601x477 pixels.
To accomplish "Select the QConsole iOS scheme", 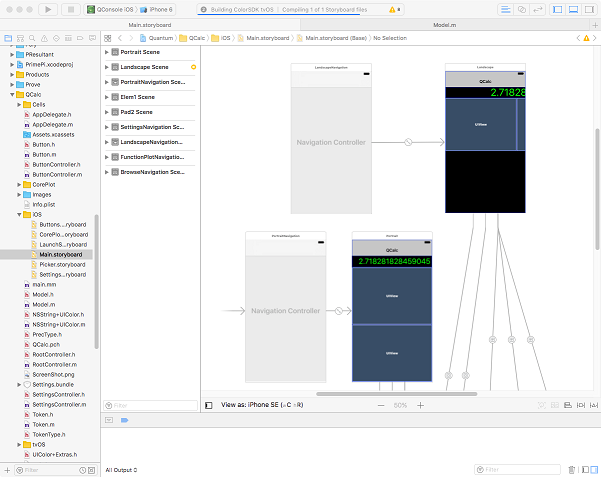I will coord(111,10).
